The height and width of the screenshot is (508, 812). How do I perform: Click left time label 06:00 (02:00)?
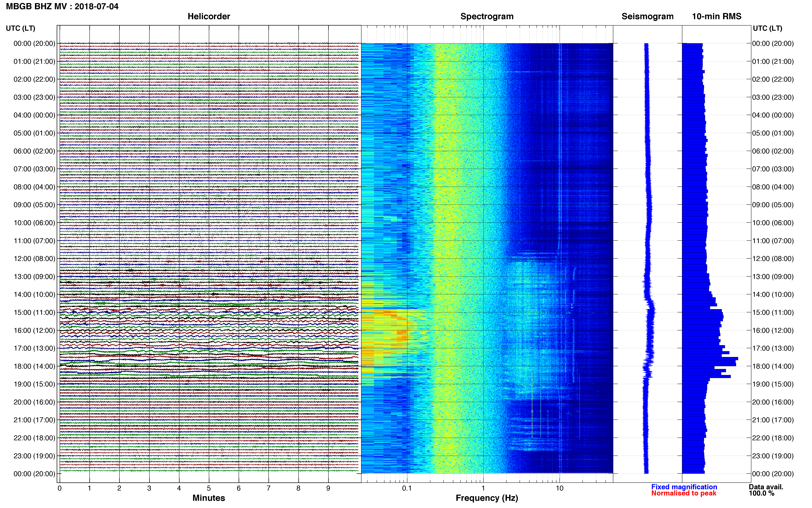coord(34,151)
